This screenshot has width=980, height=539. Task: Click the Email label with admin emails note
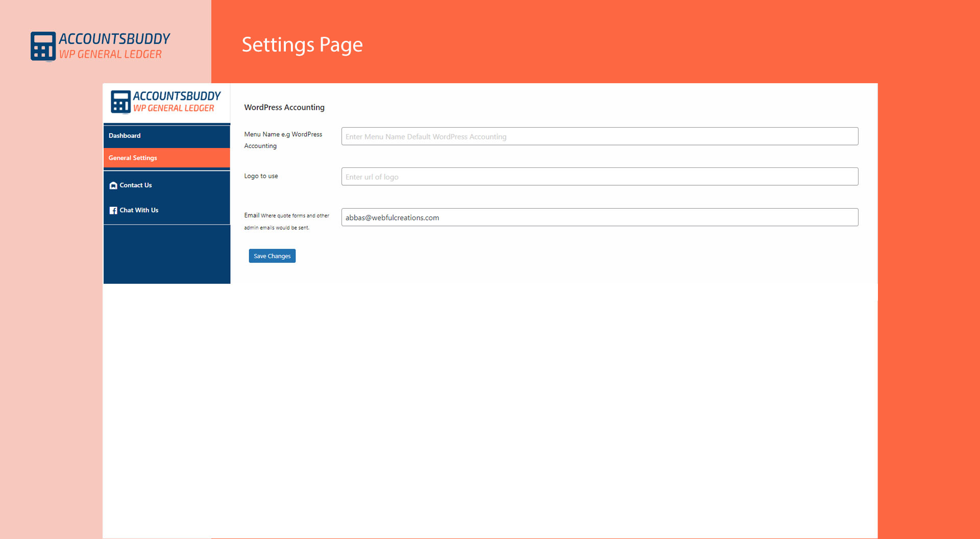(286, 222)
